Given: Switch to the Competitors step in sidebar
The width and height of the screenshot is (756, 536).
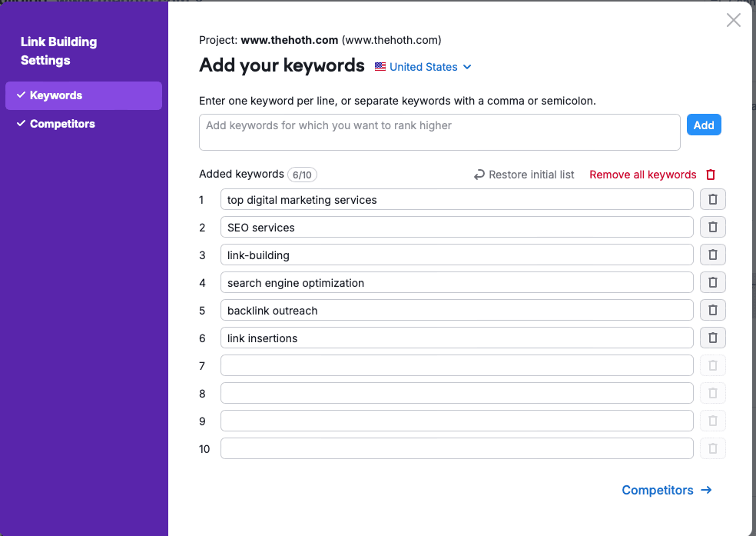Looking at the screenshot, I should pos(61,124).
